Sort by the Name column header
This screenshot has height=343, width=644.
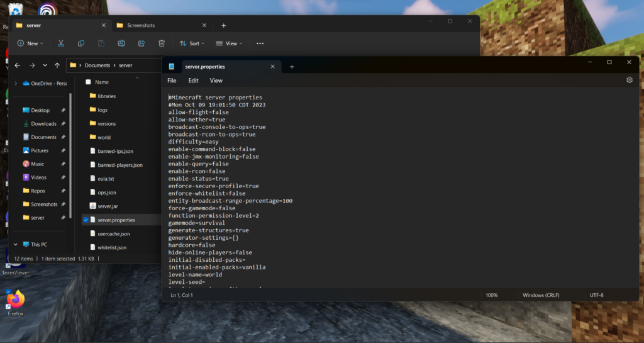102,82
